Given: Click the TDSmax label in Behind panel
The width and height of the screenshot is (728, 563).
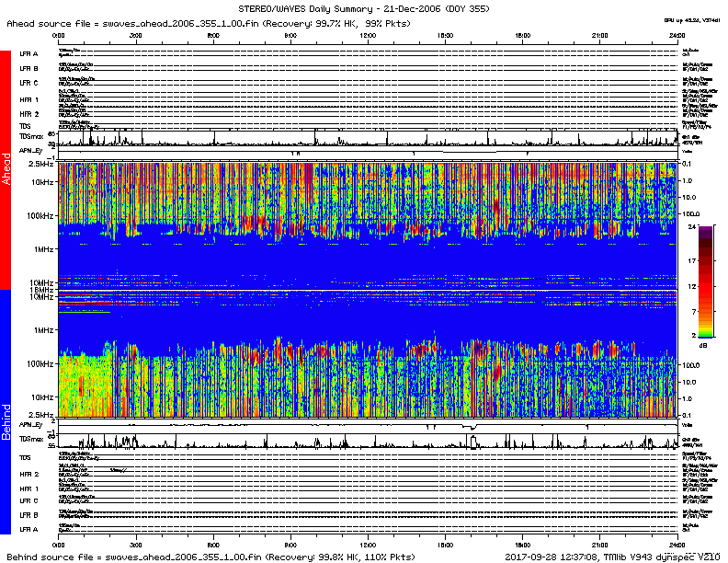Looking at the screenshot, I should [x=31, y=439].
